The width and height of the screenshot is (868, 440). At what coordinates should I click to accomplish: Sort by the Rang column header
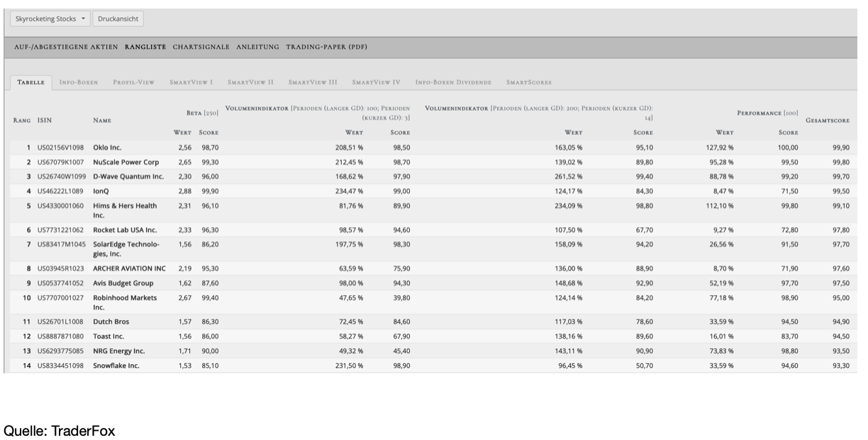point(21,121)
